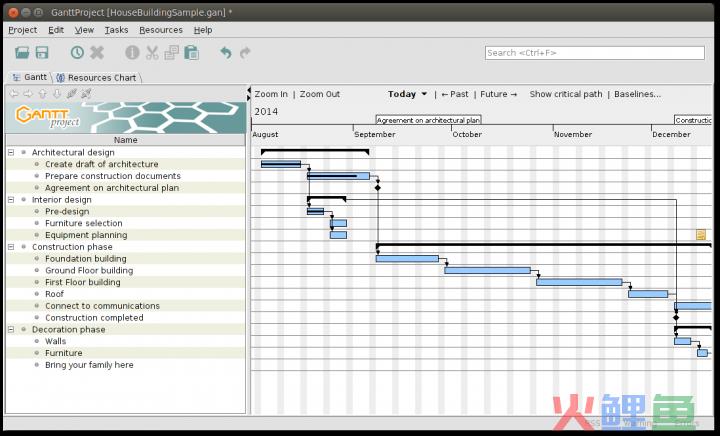720x436 pixels.
Task: Click the lower expand arrow on the panel divider
Action: (x=249, y=98)
